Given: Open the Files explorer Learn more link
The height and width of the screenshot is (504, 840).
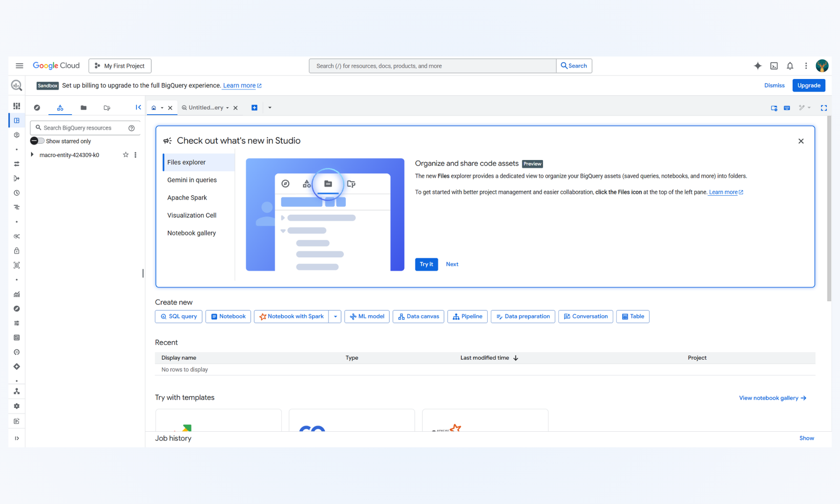Looking at the screenshot, I should pyautogui.click(x=726, y=192).
